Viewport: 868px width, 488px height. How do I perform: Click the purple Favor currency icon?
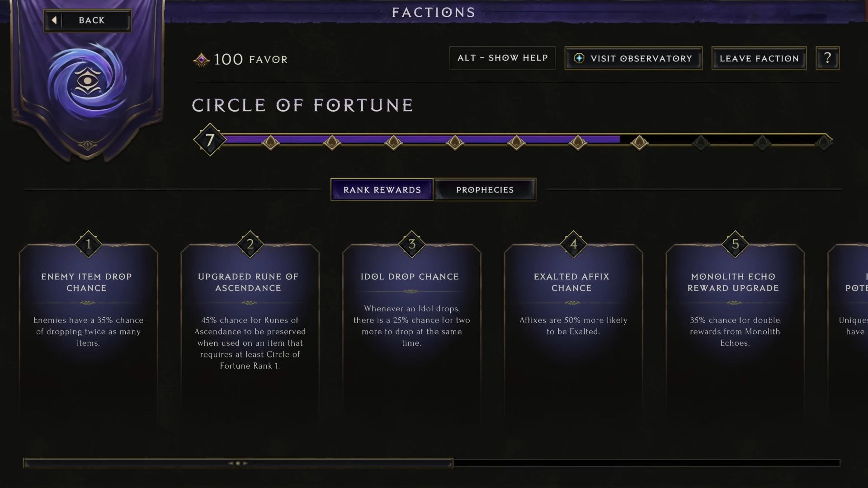[x=201, y=59]
